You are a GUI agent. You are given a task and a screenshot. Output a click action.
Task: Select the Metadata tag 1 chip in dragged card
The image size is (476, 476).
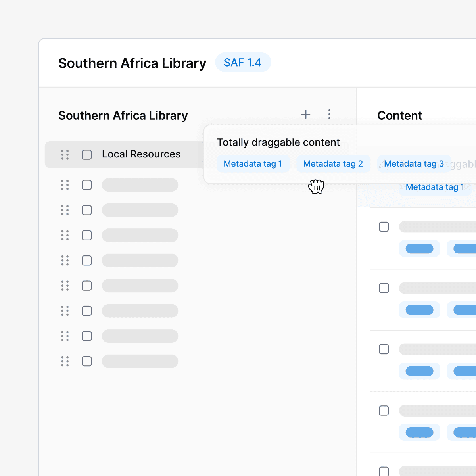tap(253, 164)
